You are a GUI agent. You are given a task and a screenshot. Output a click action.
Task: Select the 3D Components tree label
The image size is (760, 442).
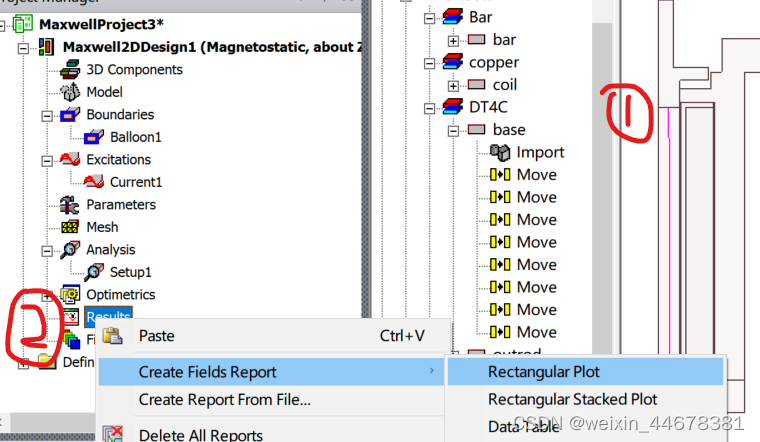[134, 69]
